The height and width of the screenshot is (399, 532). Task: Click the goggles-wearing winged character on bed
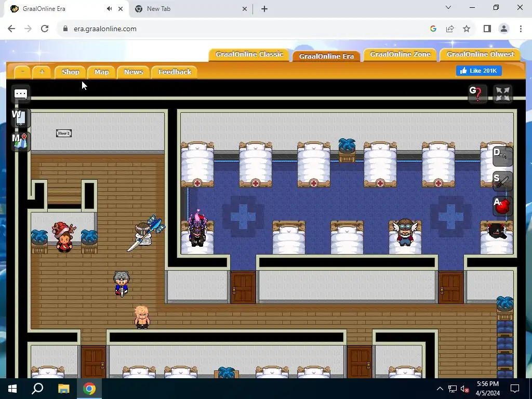[405, 232]
